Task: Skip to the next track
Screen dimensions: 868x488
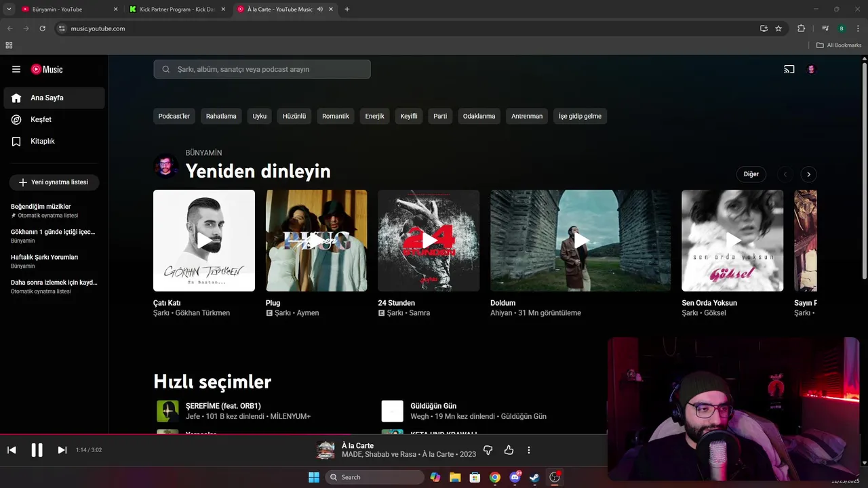Action: click(62, 450)
